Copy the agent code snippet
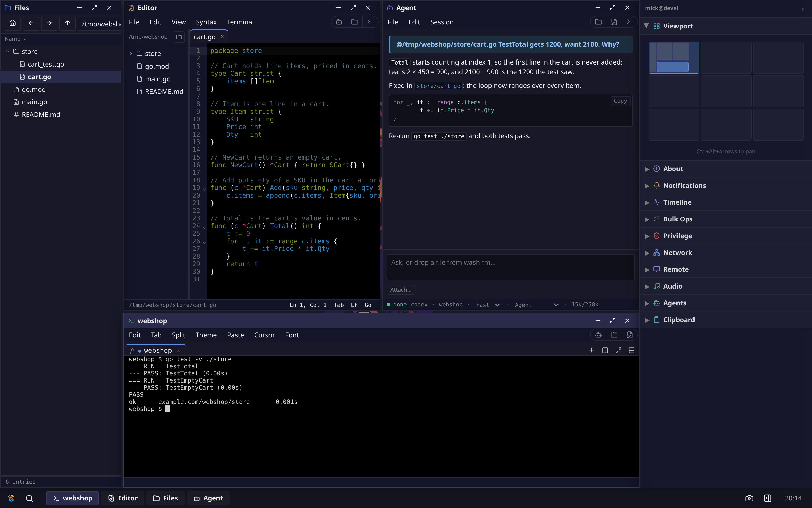Image resolution: width=812 pixels, height=508 pixels. coord(620,101)
